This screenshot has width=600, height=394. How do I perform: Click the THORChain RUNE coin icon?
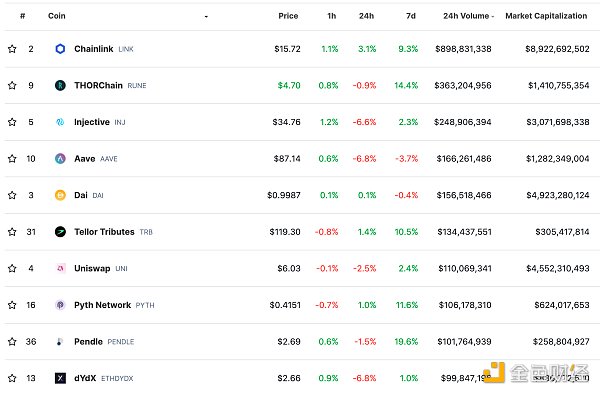pyautogui.click(x=60, y=85)
